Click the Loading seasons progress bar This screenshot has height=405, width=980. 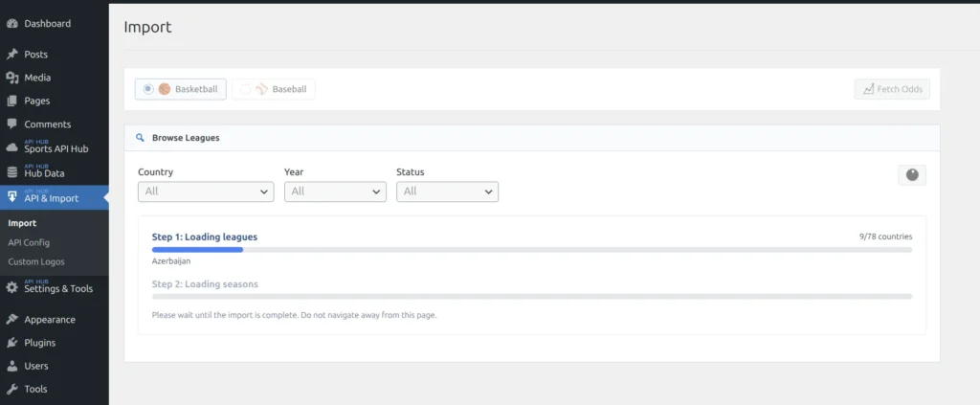532,296
